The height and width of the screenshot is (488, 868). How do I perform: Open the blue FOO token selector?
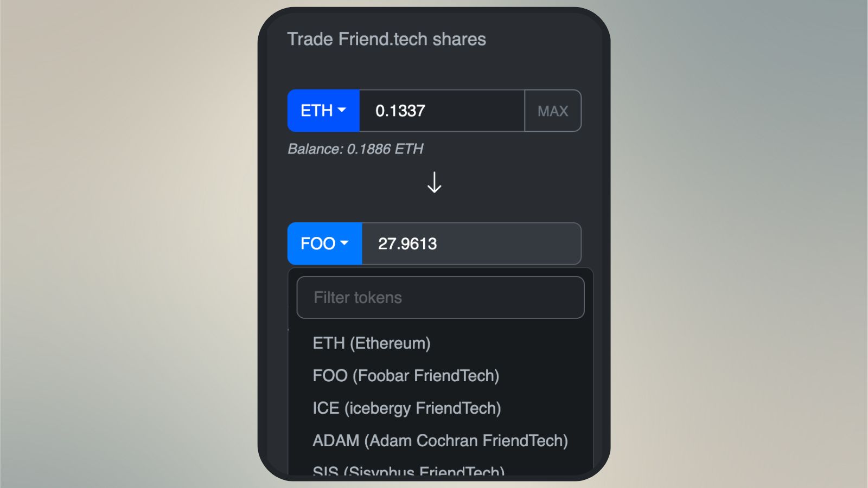[324, 243]
